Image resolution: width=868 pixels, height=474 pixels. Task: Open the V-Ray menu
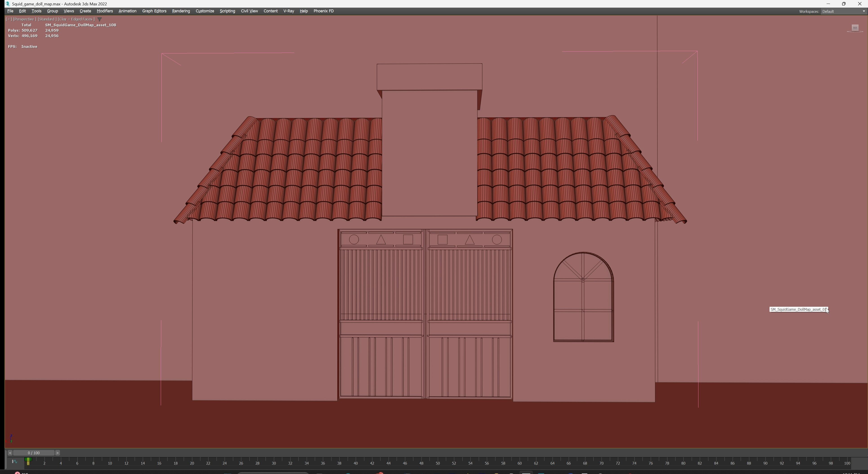289,11
